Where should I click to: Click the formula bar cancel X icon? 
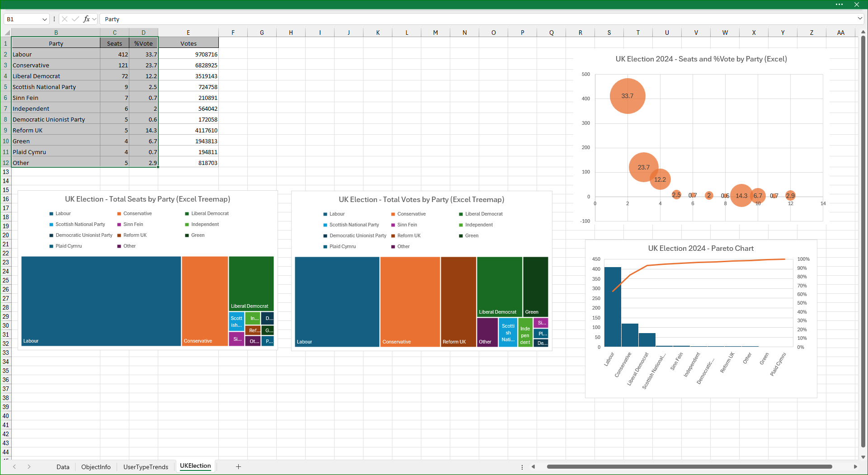[65, 19]
